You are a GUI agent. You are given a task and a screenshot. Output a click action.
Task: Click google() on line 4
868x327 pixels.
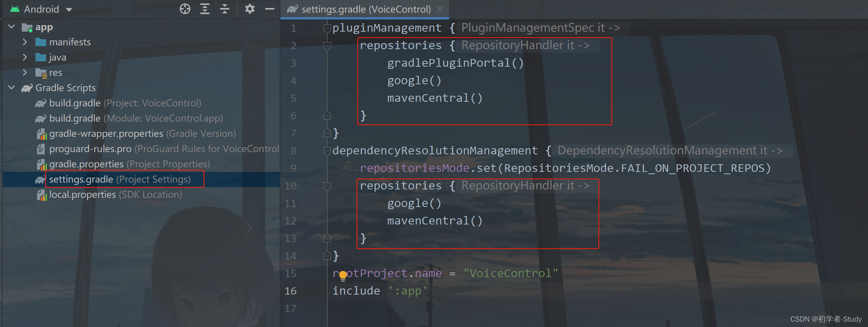pos(414,80)
